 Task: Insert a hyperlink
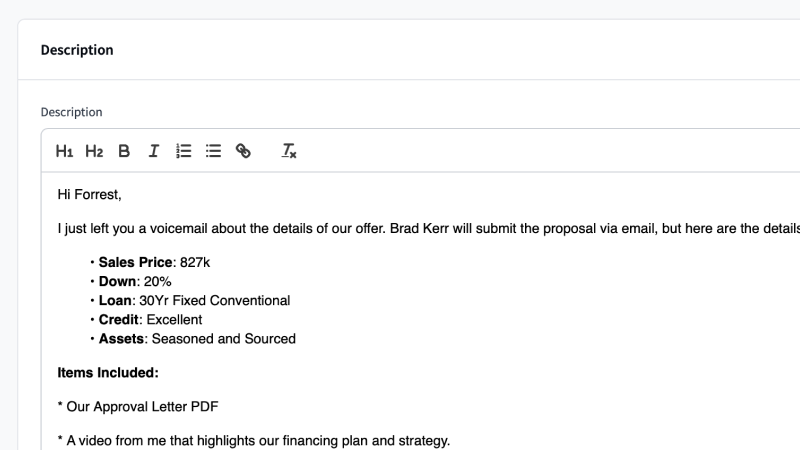(243, 151)
